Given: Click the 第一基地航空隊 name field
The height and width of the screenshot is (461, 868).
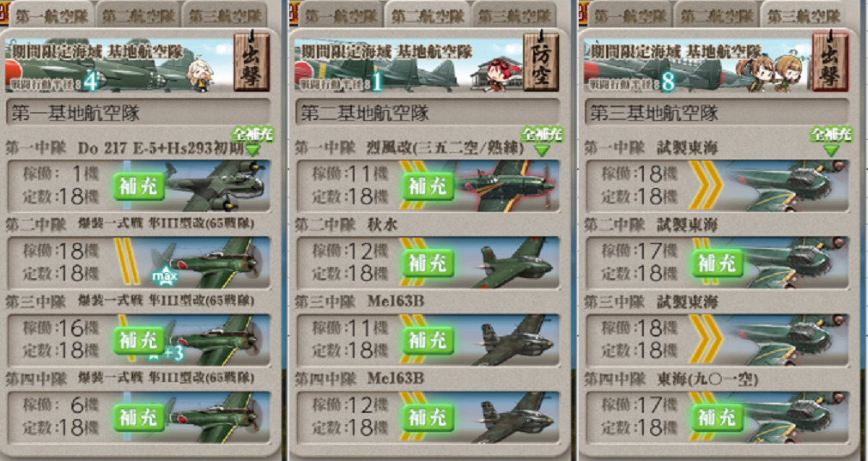Looking at the screenshot, I should [x=138, y=112].
